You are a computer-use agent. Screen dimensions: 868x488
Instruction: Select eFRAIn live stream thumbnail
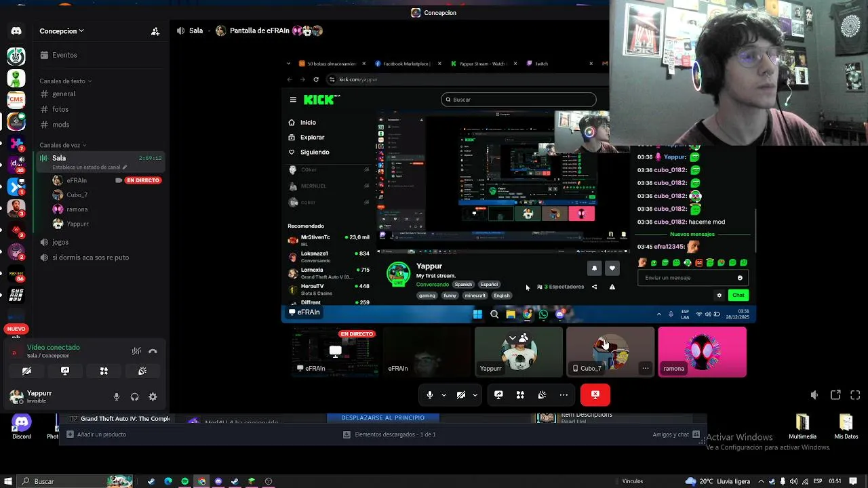(335, 351)
